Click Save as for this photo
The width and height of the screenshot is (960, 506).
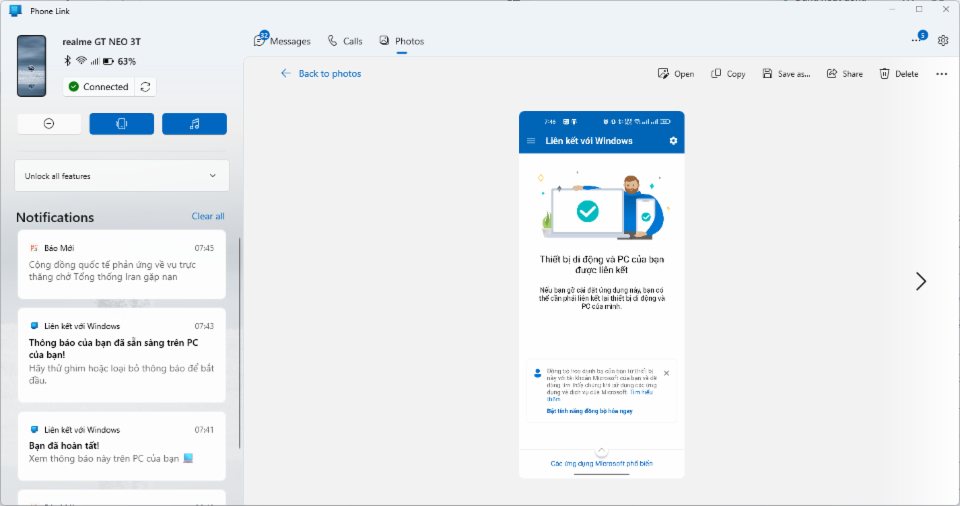[786, 74]
